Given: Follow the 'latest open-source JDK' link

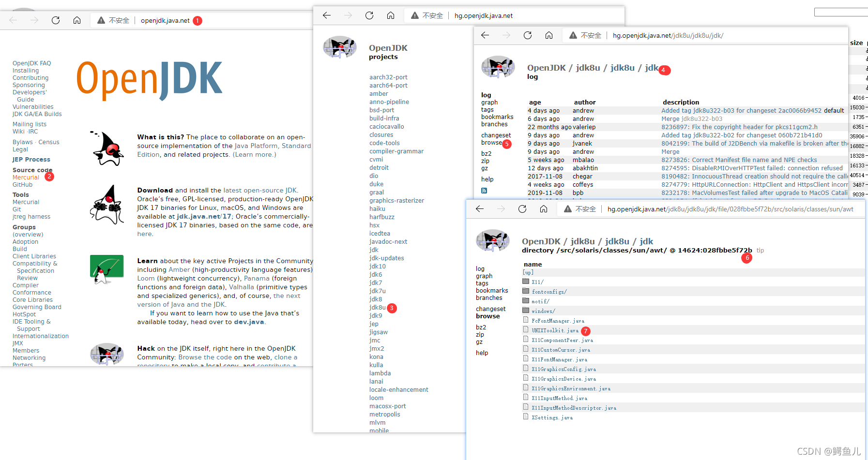Looking at the screenshot, I should 260,191.
